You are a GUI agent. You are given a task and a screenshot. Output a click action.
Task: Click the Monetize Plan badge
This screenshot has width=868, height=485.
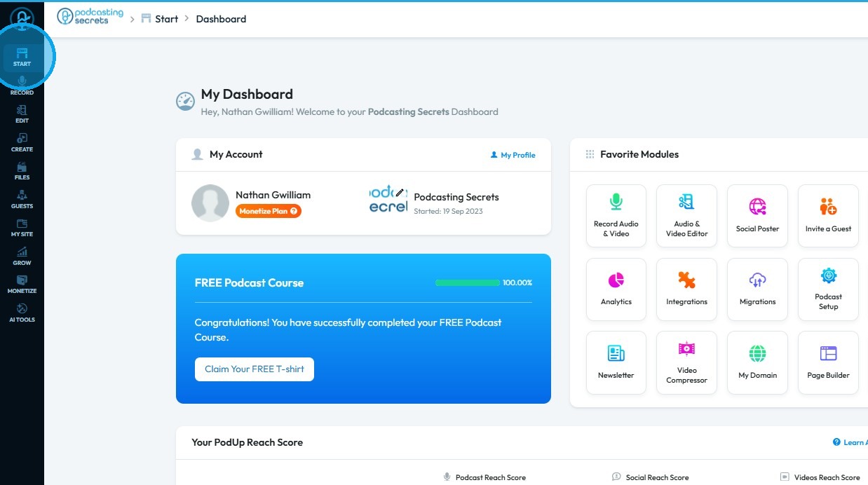pyautogui.click(x=269, y=211)
